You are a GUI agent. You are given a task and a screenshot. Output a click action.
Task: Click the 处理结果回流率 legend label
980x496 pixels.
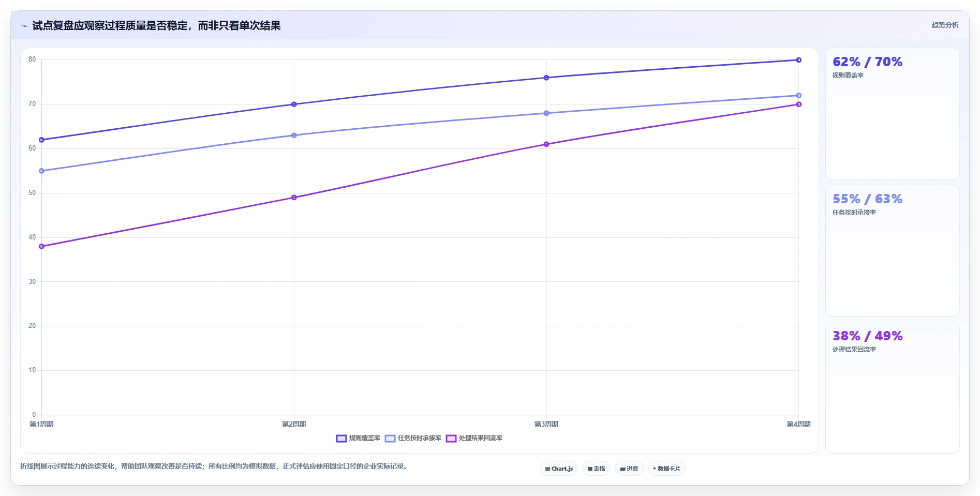481,438
